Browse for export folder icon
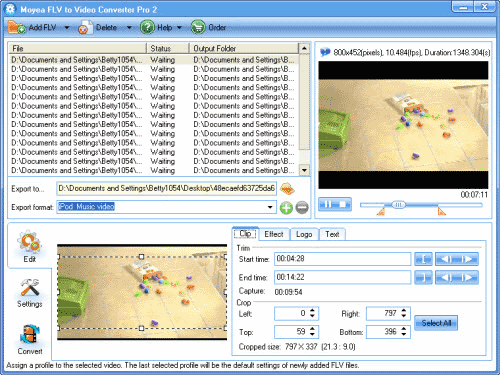This screenshot has height=375, width=500. coord(287,189)
